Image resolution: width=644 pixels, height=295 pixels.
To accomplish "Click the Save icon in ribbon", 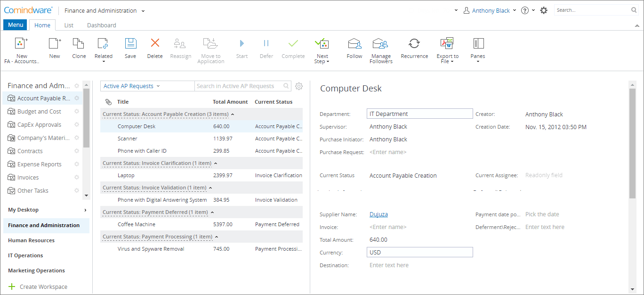I will [130, 44].
